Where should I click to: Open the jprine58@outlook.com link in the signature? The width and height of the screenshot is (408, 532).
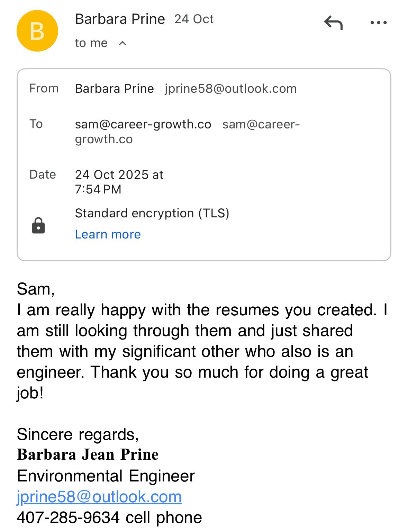pyautogui.click(x=99, y=497)
